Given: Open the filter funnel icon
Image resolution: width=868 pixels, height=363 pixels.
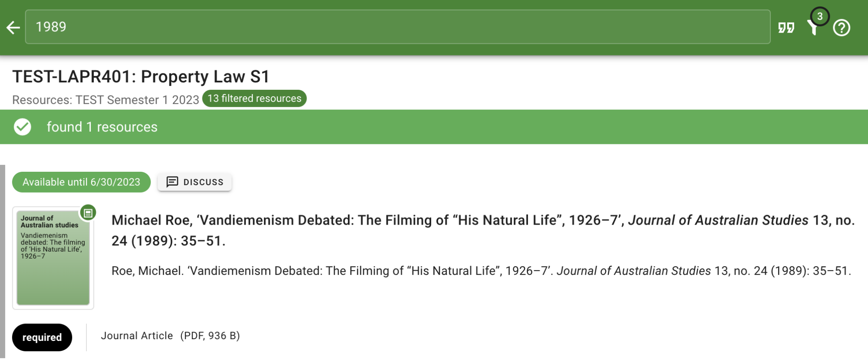Looking at the screenshot, I should click(812, 29).
